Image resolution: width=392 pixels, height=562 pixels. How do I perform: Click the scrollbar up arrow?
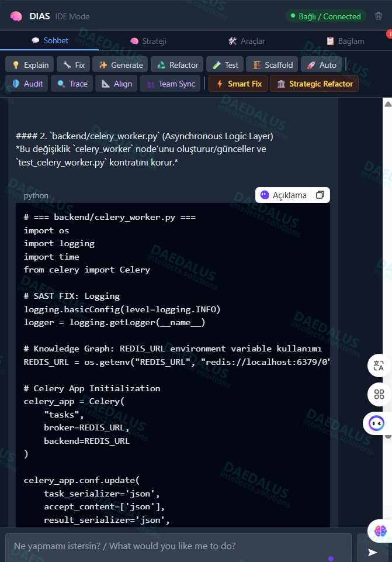pyautogui.click(x=388, y=104)
